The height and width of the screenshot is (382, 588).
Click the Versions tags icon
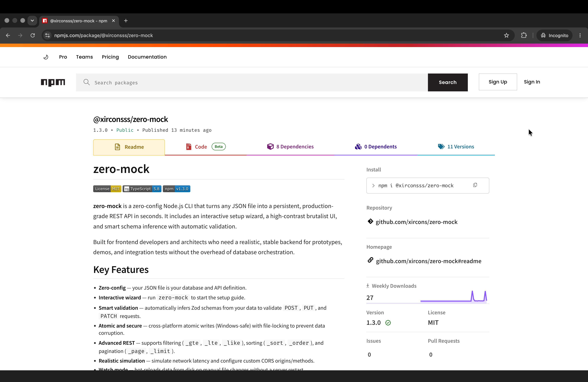[441, 147]
